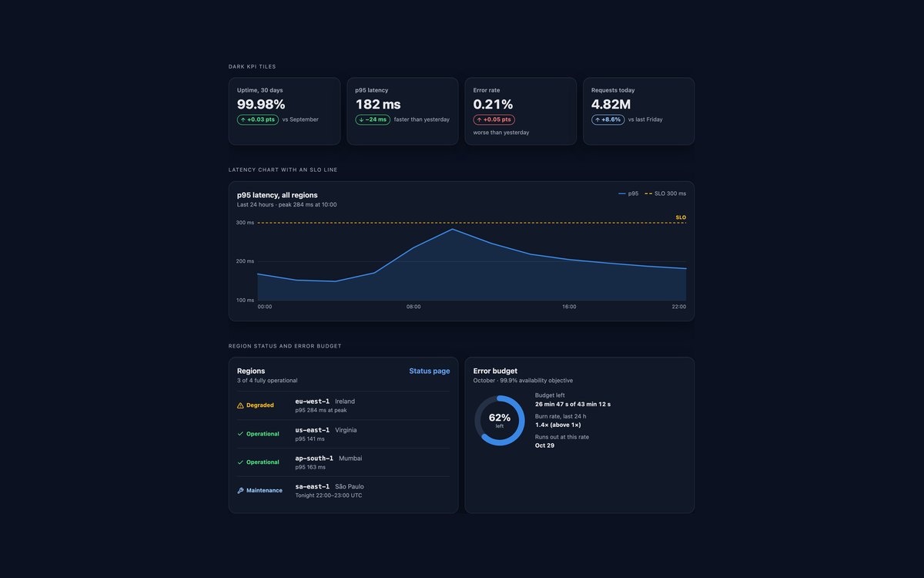This screenshot has height=578, width=924.
Task: Click the "Uptime, 30 days" tile label
Action: (259, 90)
